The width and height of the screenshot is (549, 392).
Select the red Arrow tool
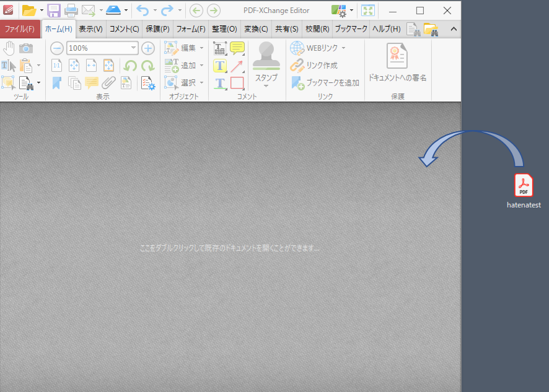click(237, 66)
